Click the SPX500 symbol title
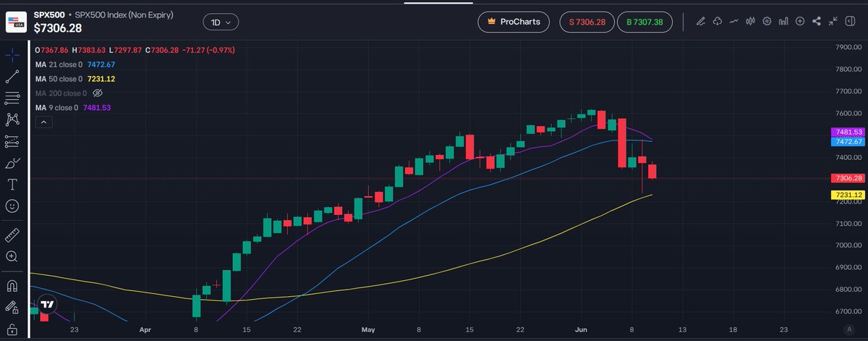This screenshot has width=868, height=341. (x=48, y=14)
